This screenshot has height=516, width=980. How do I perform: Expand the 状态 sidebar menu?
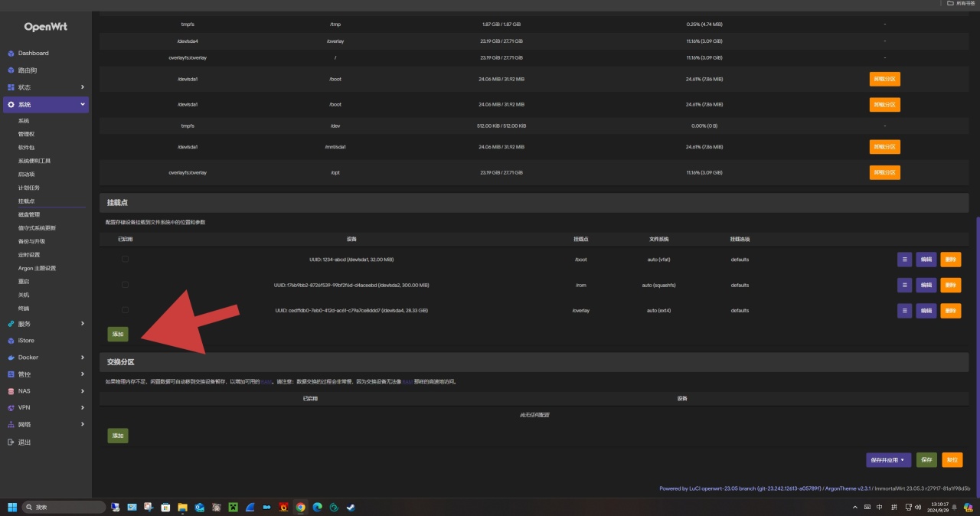coord(82,87)
